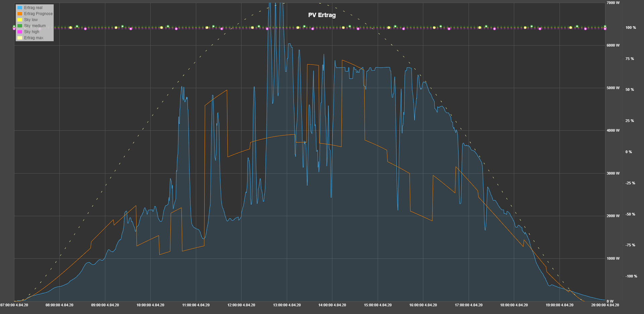Click the 100 % axis label
644x314 pixels.
click(631, 27)
